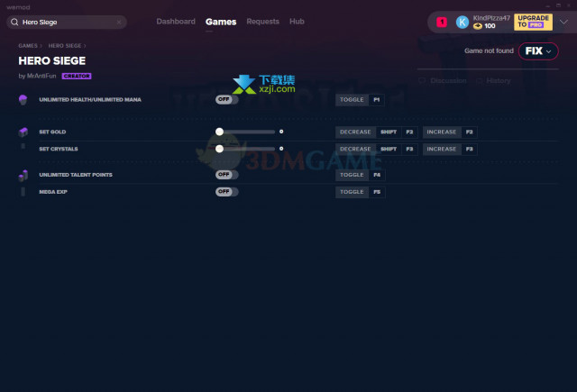Click the Game not found status text

click(489, 50)
